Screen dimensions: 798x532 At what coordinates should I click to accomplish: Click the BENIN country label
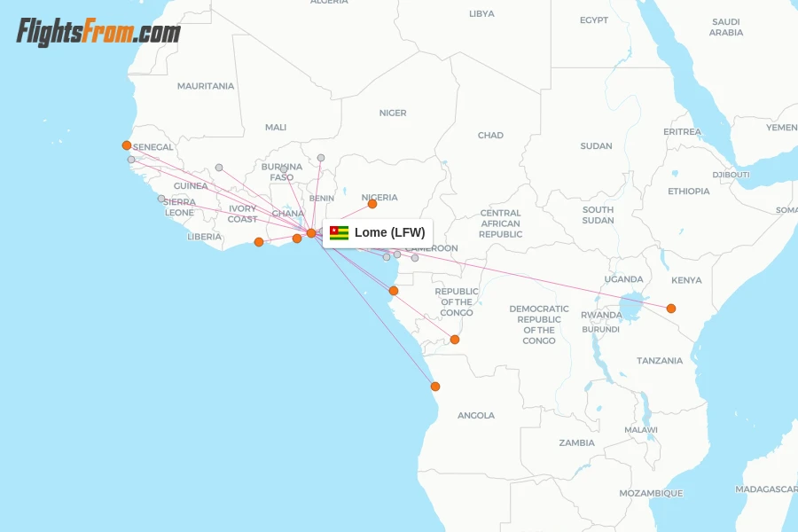pos(322,198)
